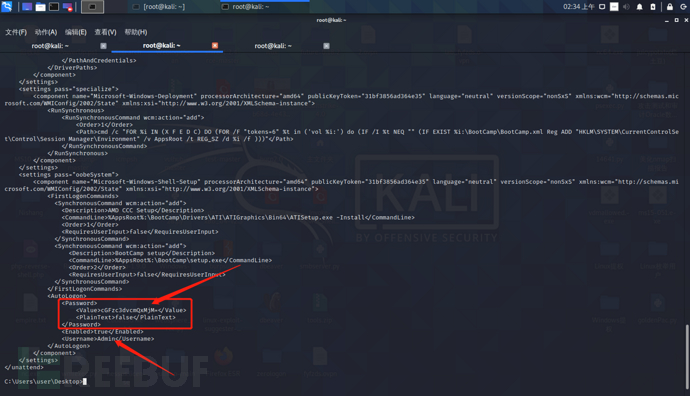The height and width of the screenshot is (396, 690).
Task: Close the active middle terminal tab
Action: coord(215,45)
